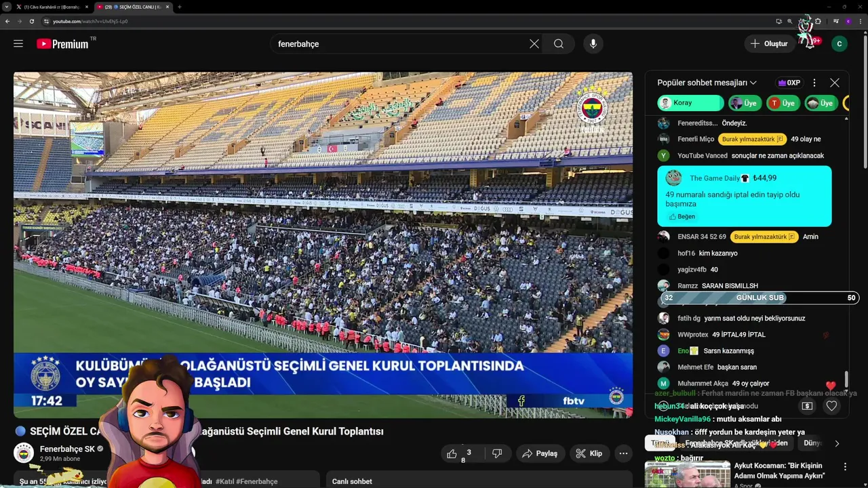Start voice search with the microphone icon
The image size is (868, 488).
[x=593, y=43]
